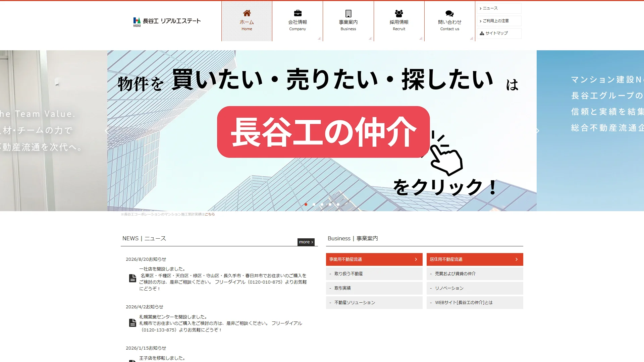Open the ご利用上の注意 link

tap(499, 21)
